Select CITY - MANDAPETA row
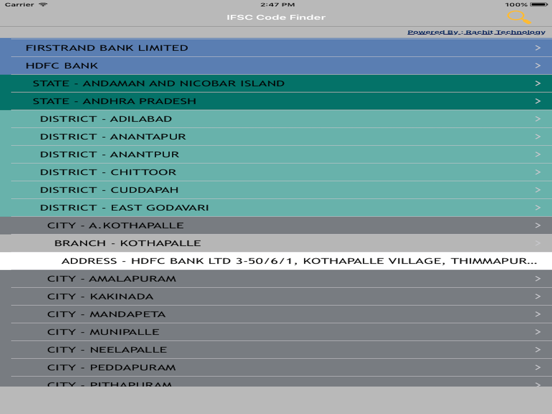Viewport: 552px width, 414px height. [276, 314]
